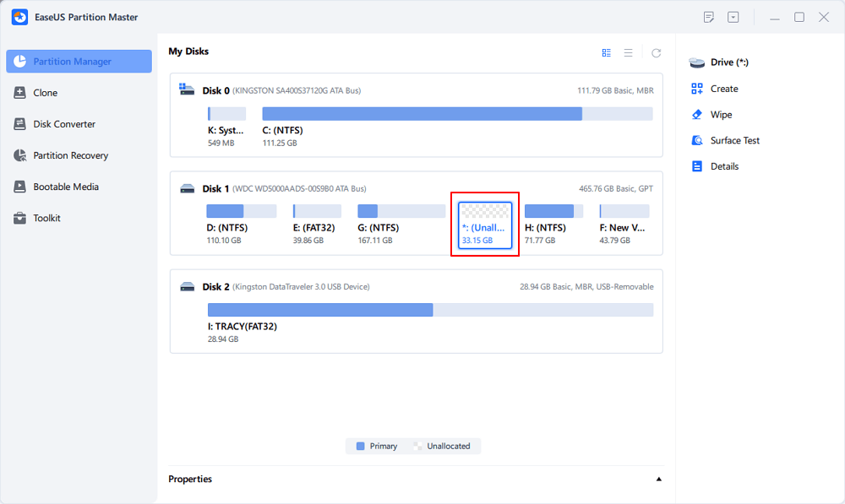Open Toolkit in the sidebar
This screenshot has height=504, width=845.
pyautogui.click(x=46, y=218)
